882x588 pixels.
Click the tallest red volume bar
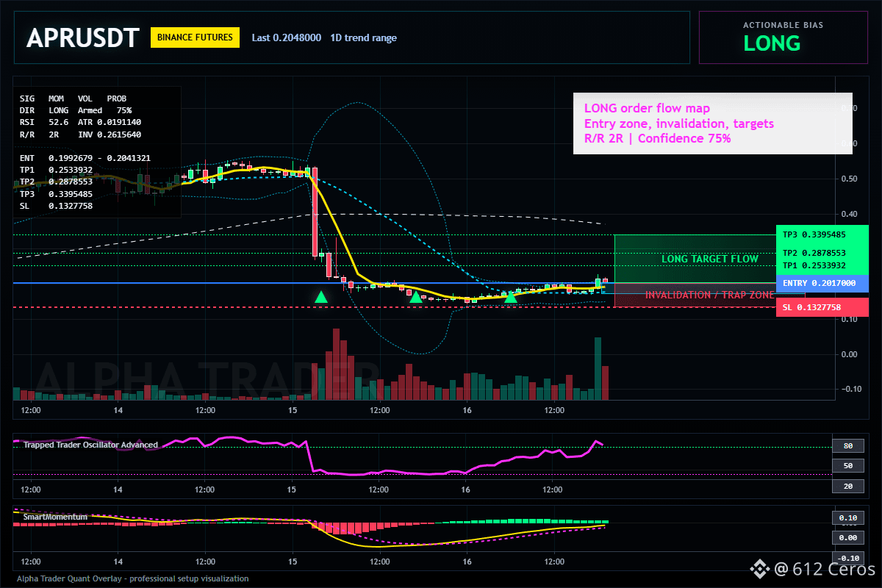pos(337,364)
